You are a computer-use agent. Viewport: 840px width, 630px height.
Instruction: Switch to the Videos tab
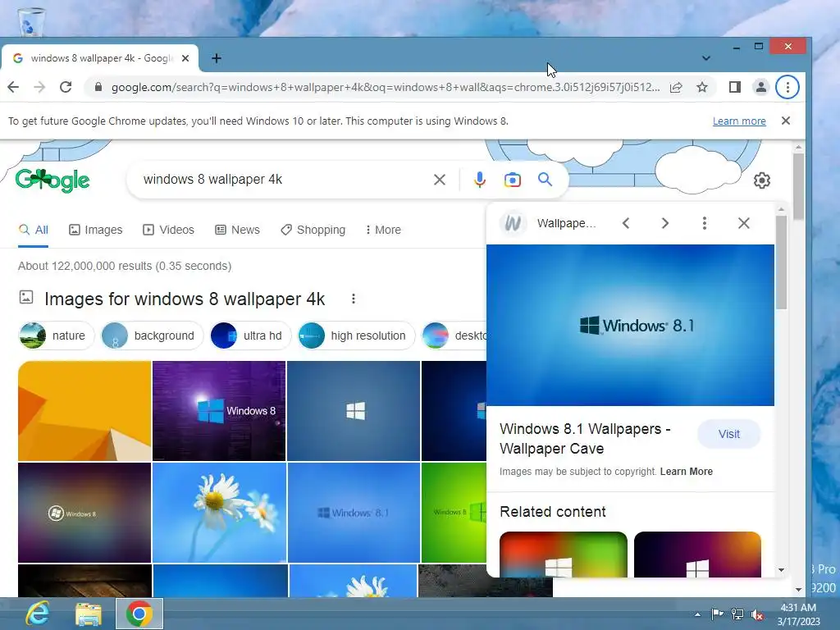(168, 230)
